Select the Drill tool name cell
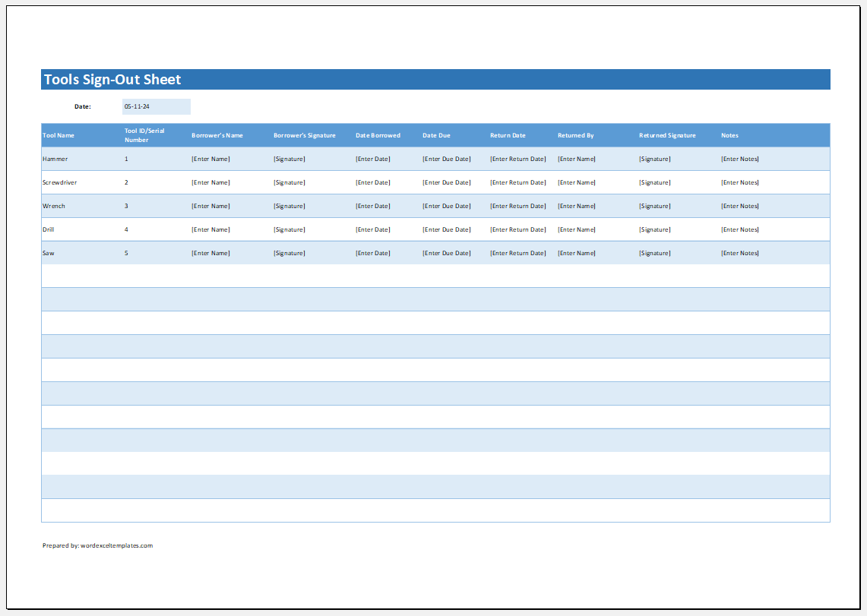This screenshot has width=867, height=616. coord(49,230)
